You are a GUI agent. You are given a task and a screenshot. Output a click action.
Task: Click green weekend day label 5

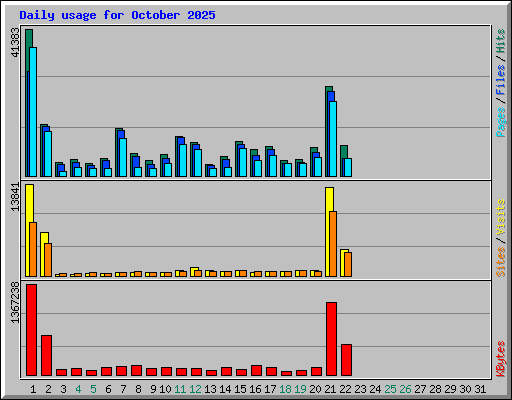point(93,389)
